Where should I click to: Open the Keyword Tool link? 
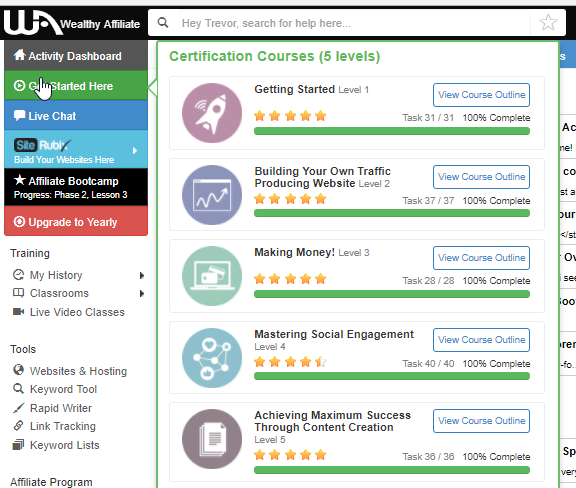point(63,389)
